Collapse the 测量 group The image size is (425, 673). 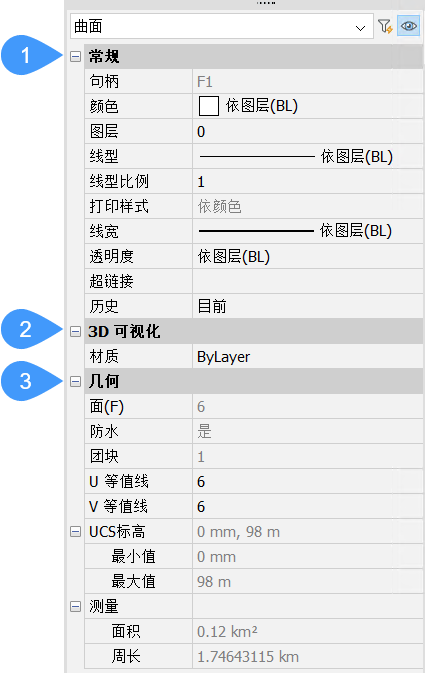click(x=75, y=606)
